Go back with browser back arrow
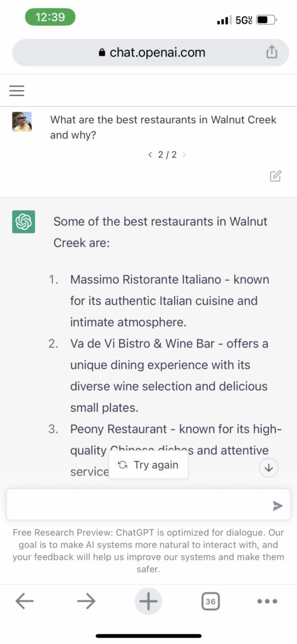 tap(24, 602)
